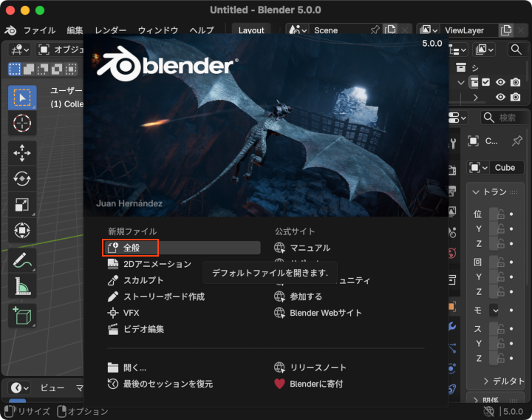532x420 pixels.
Task: Select the Transform tool
Action: (x=22, y=230)
